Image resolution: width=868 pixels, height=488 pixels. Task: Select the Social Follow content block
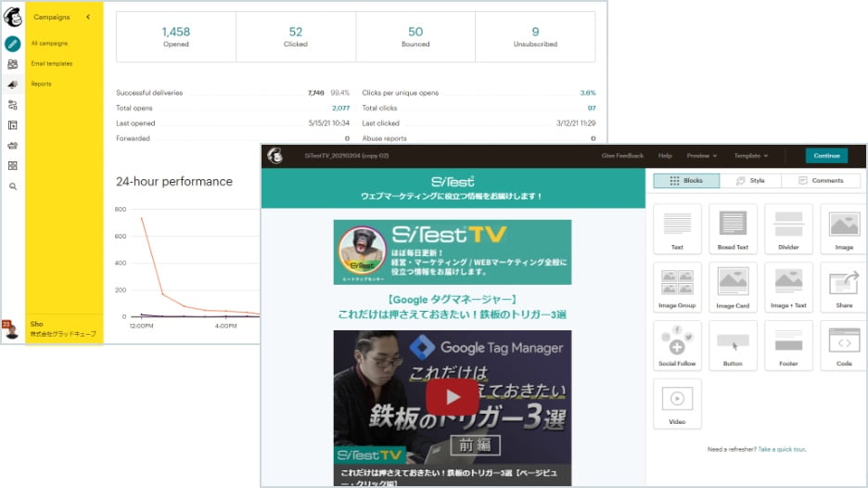[677, 345]
